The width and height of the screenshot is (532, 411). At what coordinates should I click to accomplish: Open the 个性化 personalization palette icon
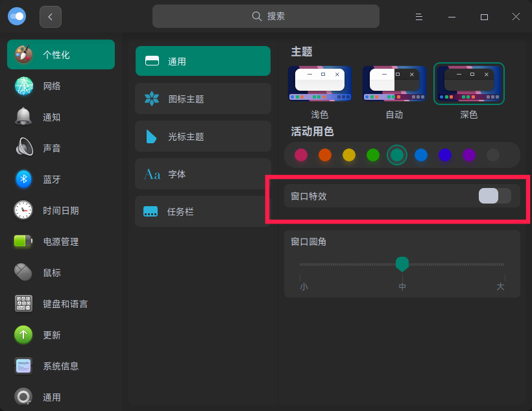[23, 54]
